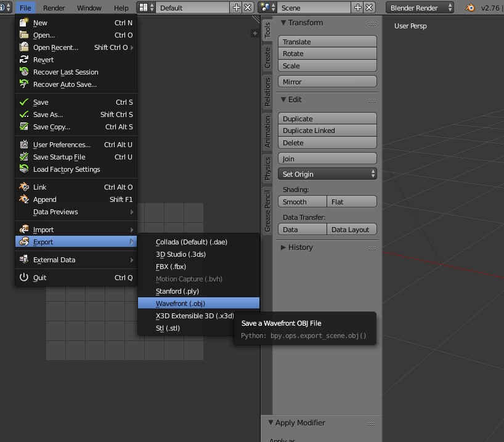Open the scene browser icon
The image size is (504, 442).
coord(268,8)
